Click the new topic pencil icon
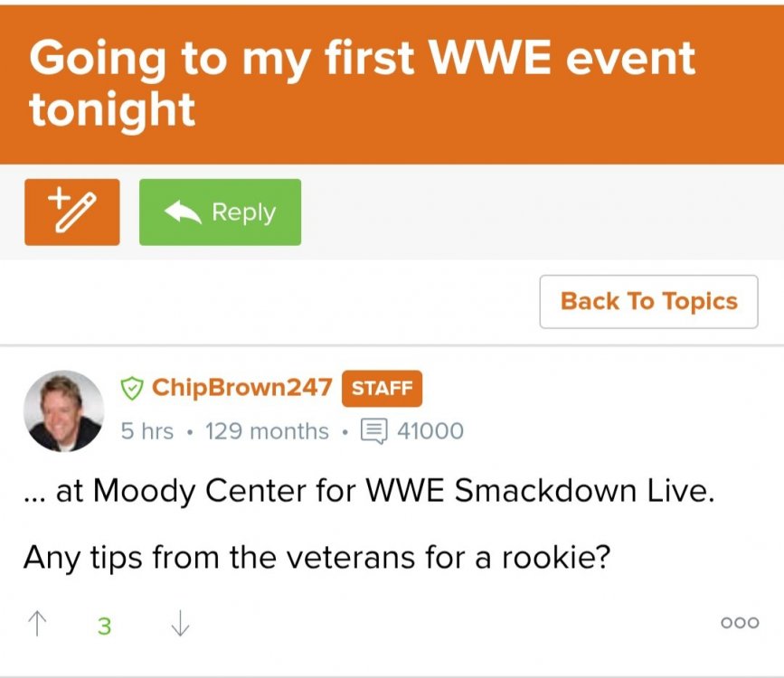The image size is (784, 678). [x=71, y=212]
